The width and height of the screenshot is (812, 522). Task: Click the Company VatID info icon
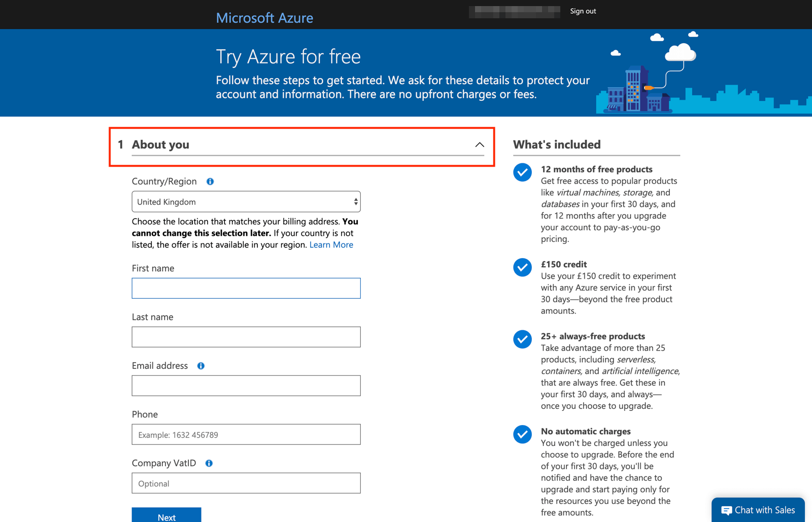pos(209,463)
